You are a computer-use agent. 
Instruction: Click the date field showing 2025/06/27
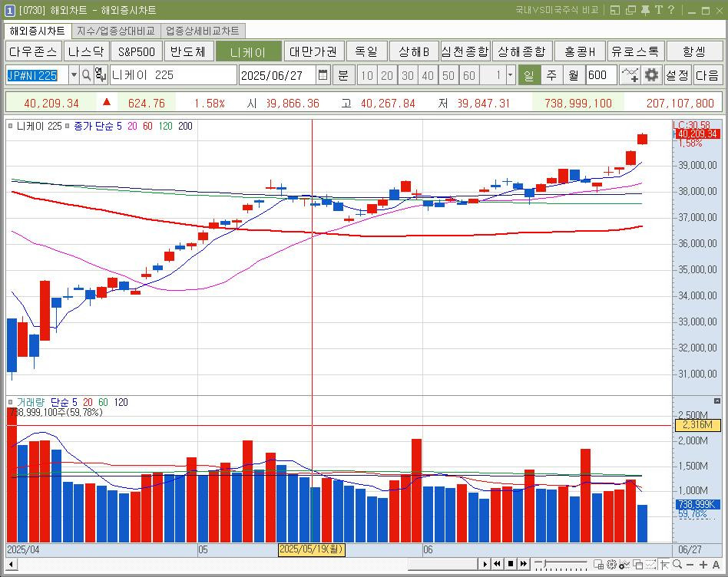278,74
